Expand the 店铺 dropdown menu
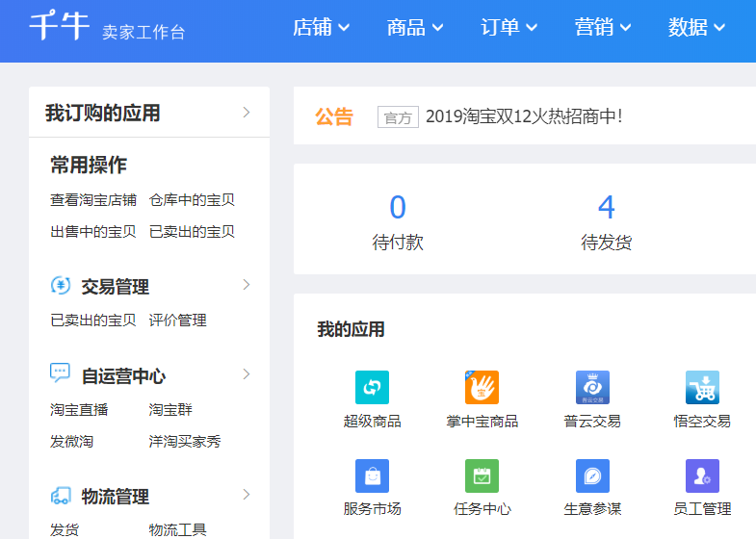Image resolution: width=756 pixels, height=539 pixels. pyautogui.click(x=321, y=28)
